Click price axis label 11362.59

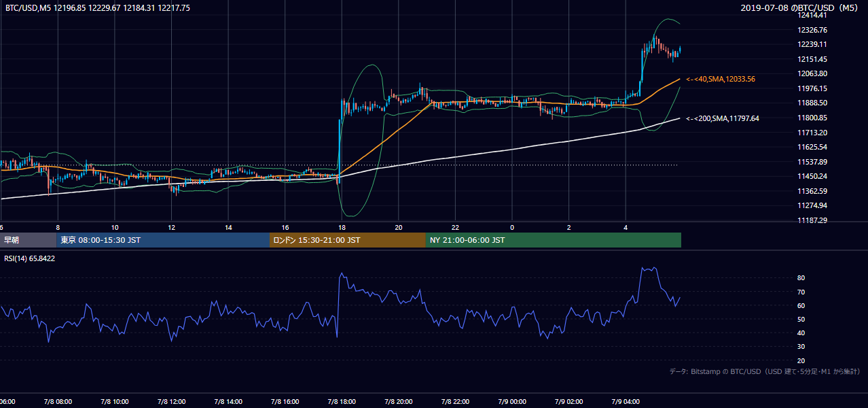[x=812, y=191]
